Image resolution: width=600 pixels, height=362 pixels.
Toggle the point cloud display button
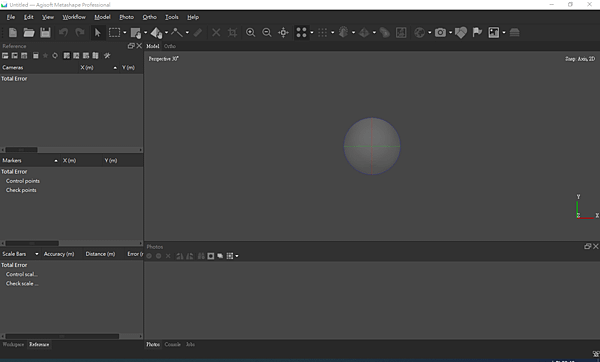[x=302, y=33]
